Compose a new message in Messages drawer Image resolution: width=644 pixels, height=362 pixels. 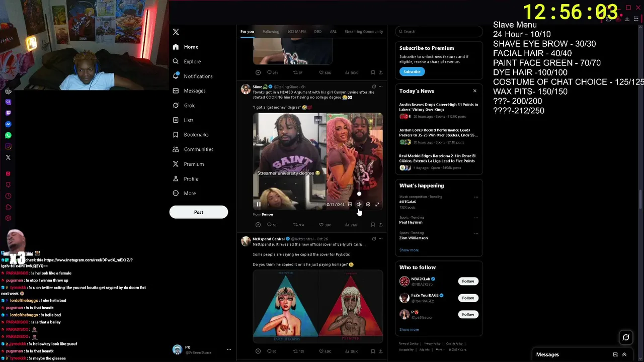tap(615, 354)
